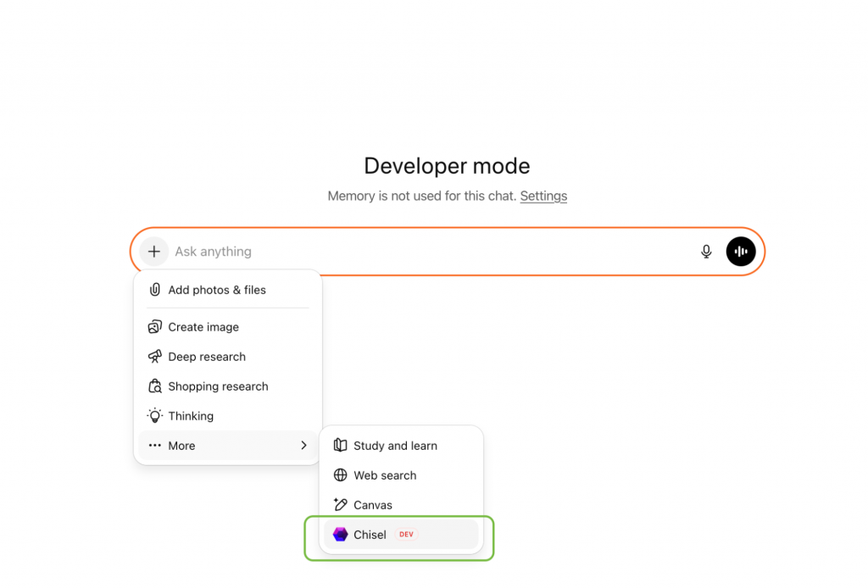This screenshot has width=868, height=588.
Task: Start dictation with the microphone icon
Action: pyautogui.click(x=706, y=252)
